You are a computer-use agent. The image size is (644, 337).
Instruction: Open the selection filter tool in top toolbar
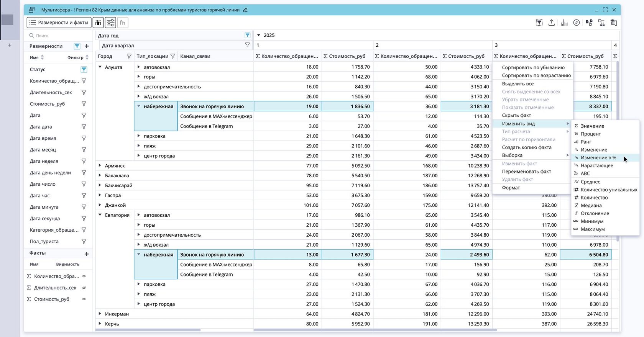pos(539,23)
